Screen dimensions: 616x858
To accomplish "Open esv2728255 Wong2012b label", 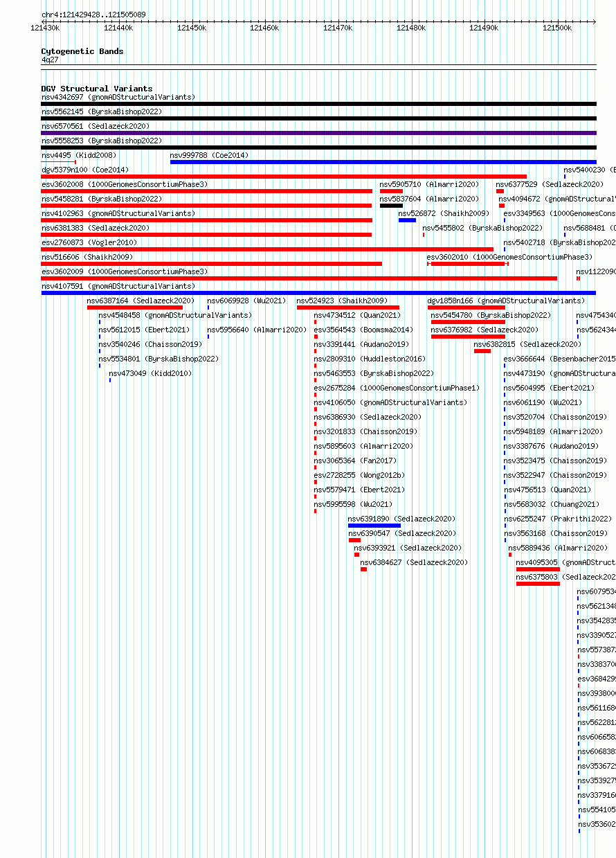I will [x=359, y=475].
